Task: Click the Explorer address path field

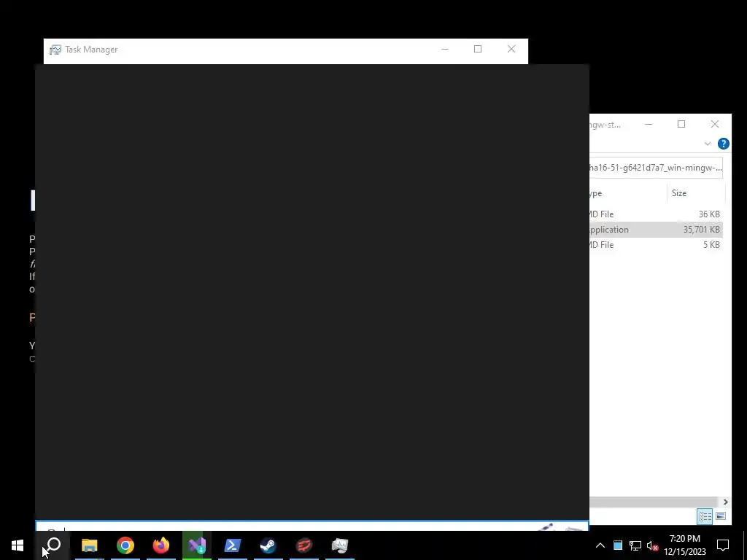Action: [656, 168]
